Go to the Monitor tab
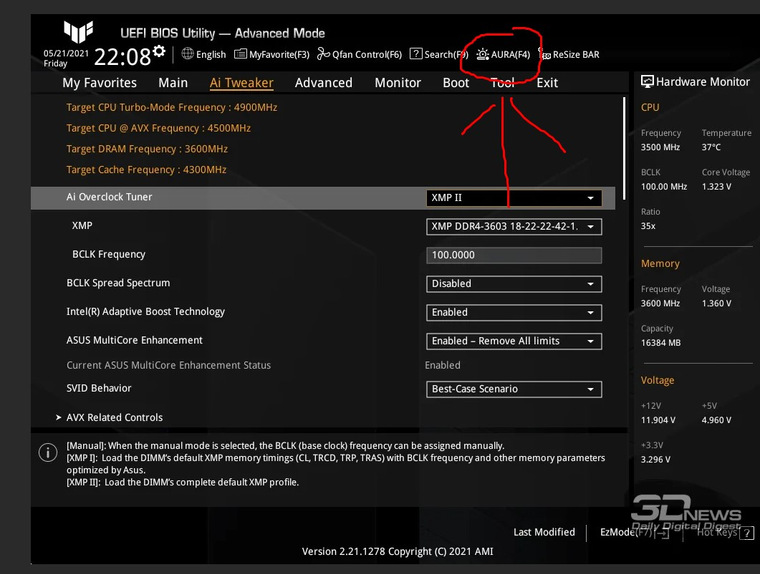Image resolution: width=760 pixels, height=574 pixels. pos(398,83)
